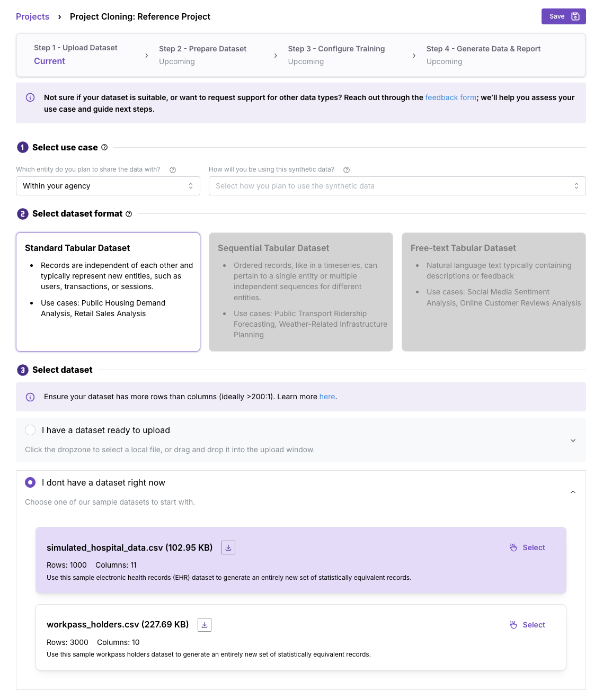Download simulated_hospital_data.csv sample file
The image size is (603, 700).
pos(228,548)
